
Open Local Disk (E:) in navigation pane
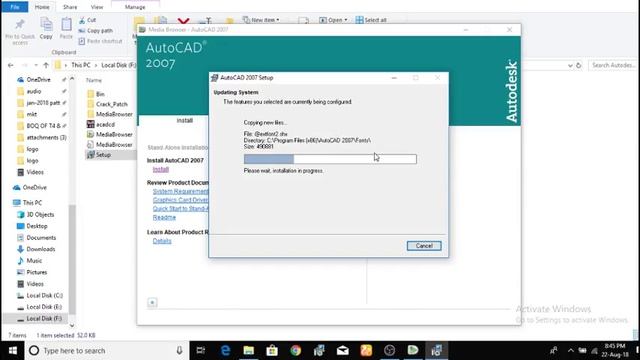coord(40,307)
